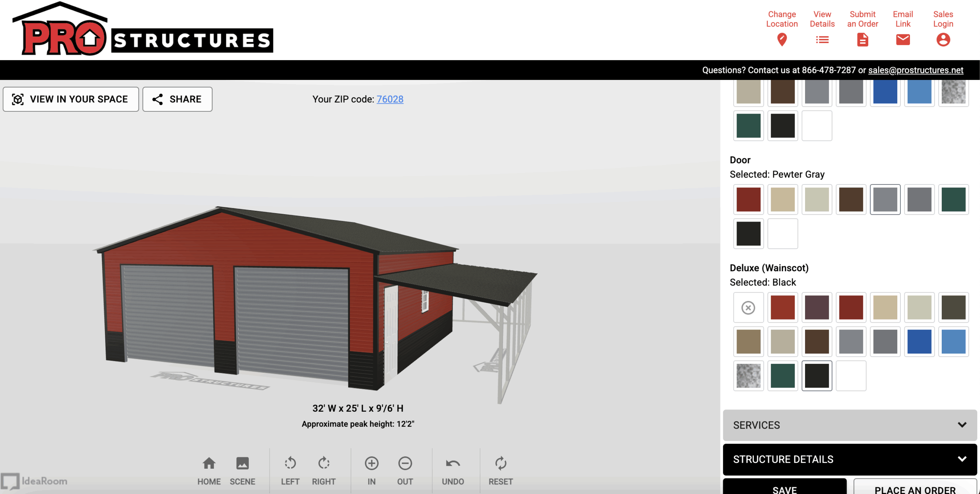Image resolution: width=980 pixels, height=494 pixels.
Task: Click the SHARE button
Action: click(177, 99)
